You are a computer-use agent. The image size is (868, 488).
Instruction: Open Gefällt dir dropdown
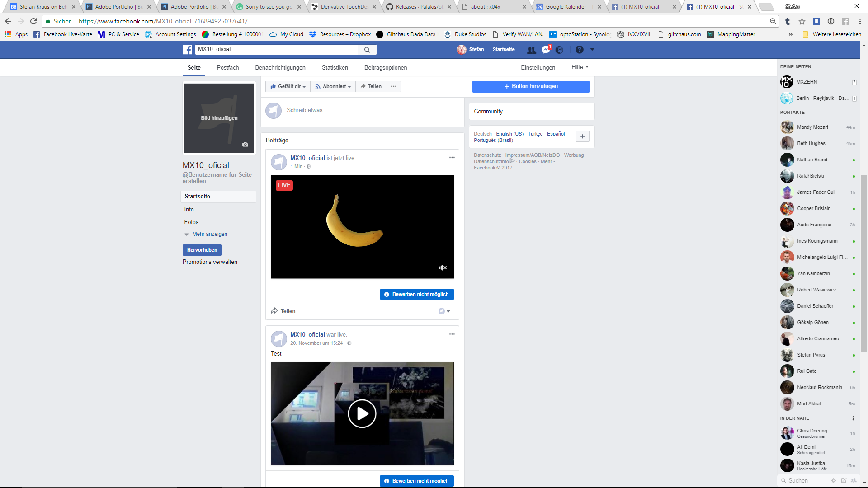(288, 86)
